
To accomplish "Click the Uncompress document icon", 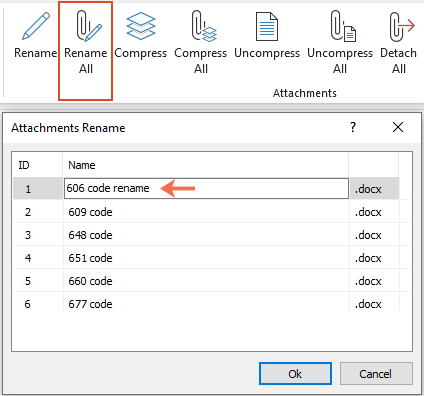I will pos(267,26).
